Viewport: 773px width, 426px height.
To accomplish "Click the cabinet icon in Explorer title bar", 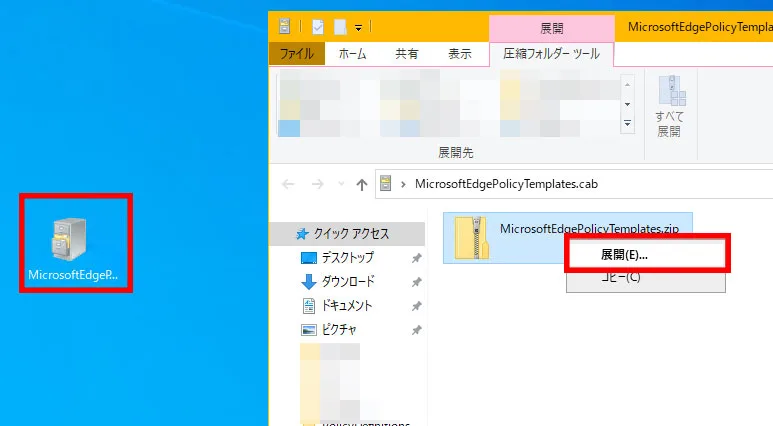I will [284, 26].
